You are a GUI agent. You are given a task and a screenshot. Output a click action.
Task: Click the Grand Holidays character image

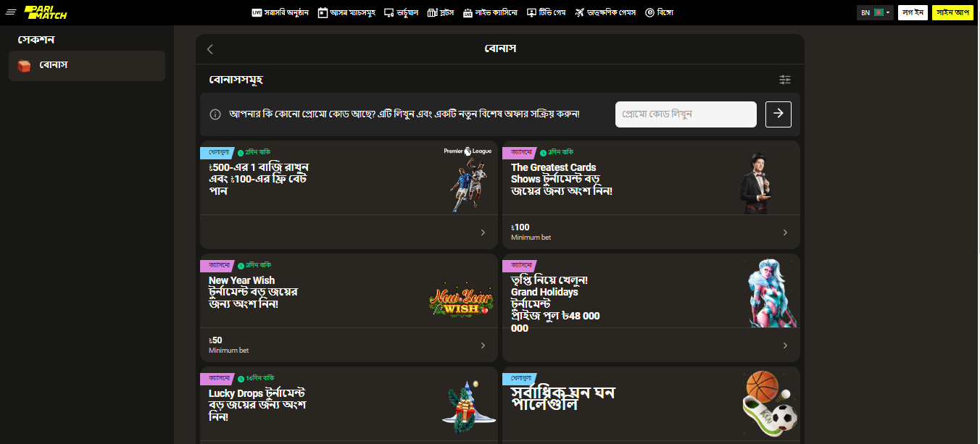click(x=772, y=293)
